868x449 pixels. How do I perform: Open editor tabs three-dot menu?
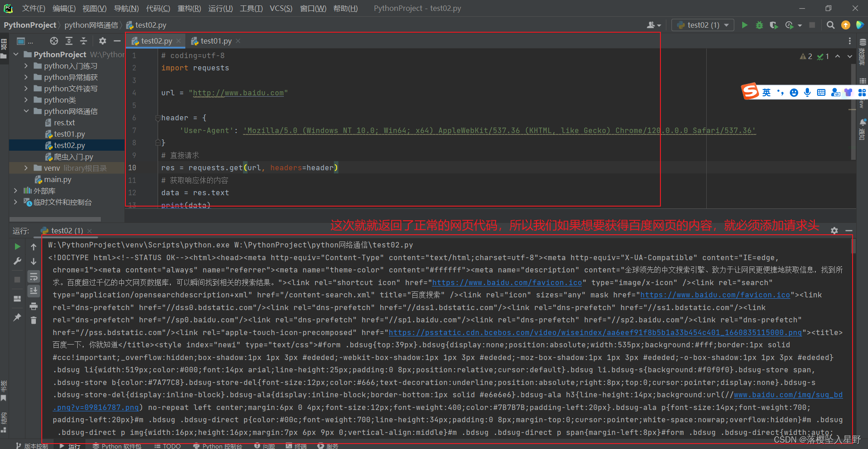click(850, 41)
